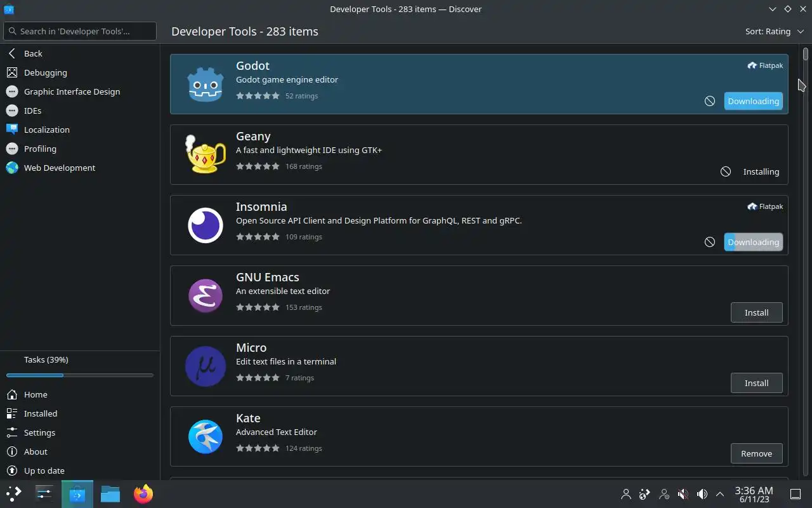
Task: Open the Discover window title-bar menu icon
Action: (9, 9)
